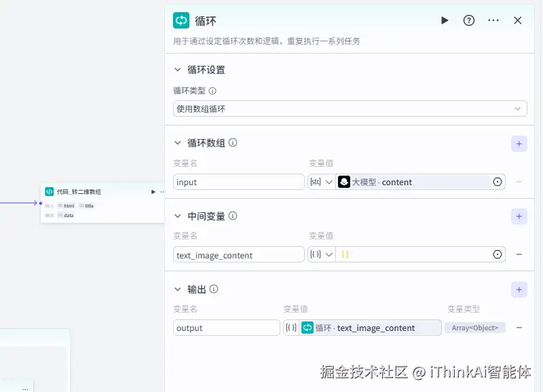Close the loop settings panel

517,20
